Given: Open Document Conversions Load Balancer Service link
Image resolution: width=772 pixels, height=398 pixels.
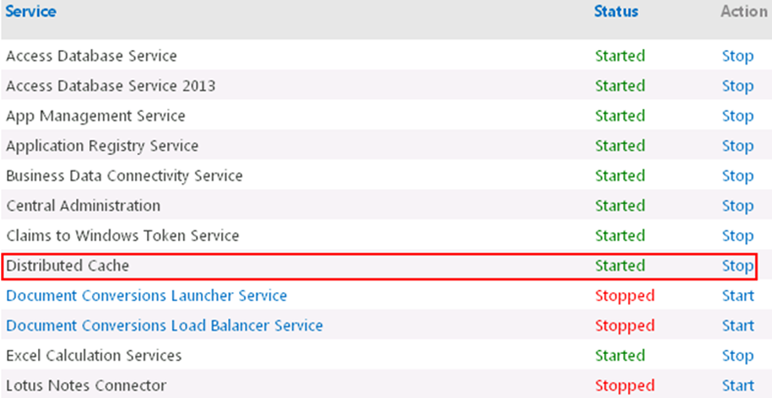Looking at the screenshot, I should 164,326.
